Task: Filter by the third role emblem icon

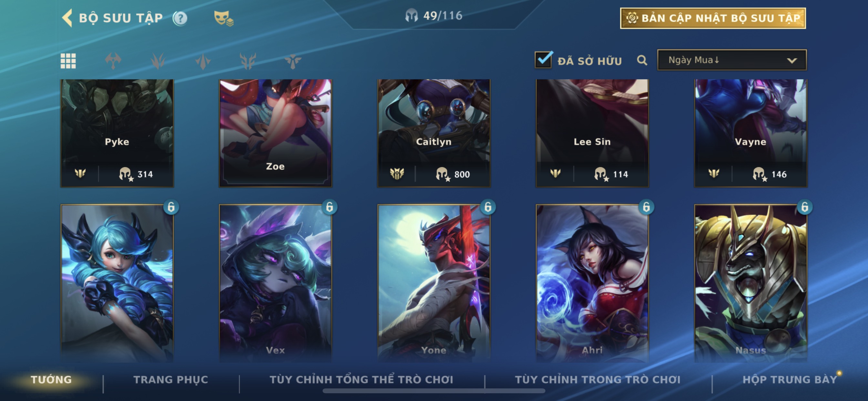Action: tap(203, 61)
